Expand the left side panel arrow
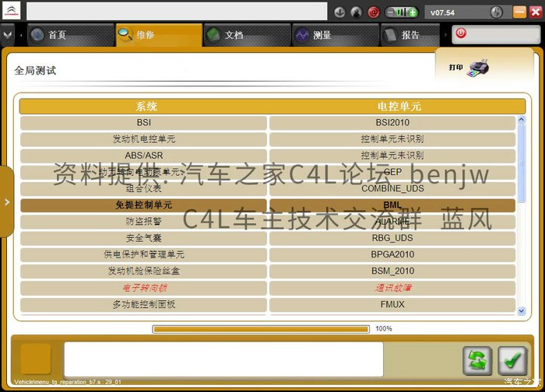545x392 pixels. [x=7, y=201]
